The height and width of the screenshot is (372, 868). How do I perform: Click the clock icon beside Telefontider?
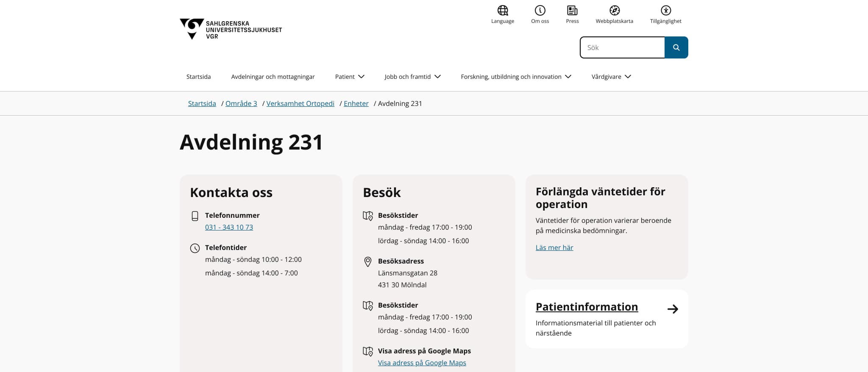pos(195,248)
